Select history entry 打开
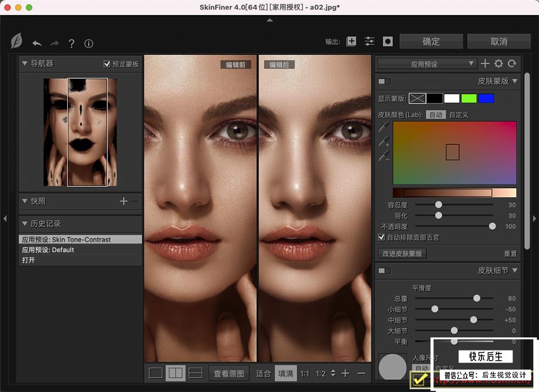This screenshot has height=392, width=539. 80,260
